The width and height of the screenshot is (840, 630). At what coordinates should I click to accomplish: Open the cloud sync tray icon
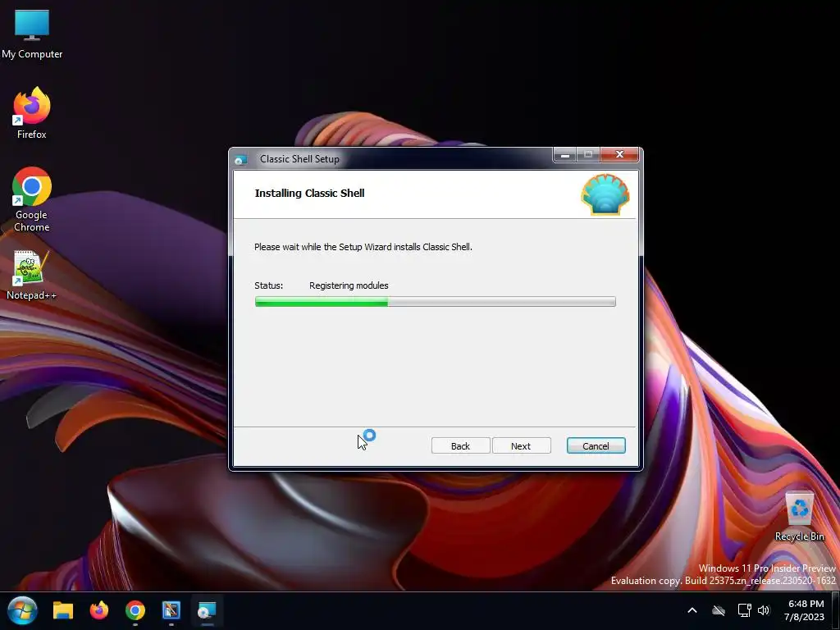coord(719,610)
